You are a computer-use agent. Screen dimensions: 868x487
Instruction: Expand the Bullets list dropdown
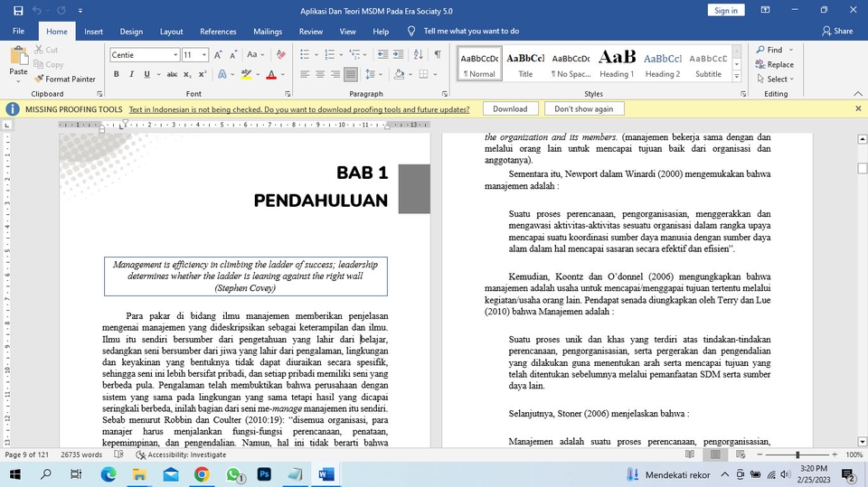tap(316, 55)
